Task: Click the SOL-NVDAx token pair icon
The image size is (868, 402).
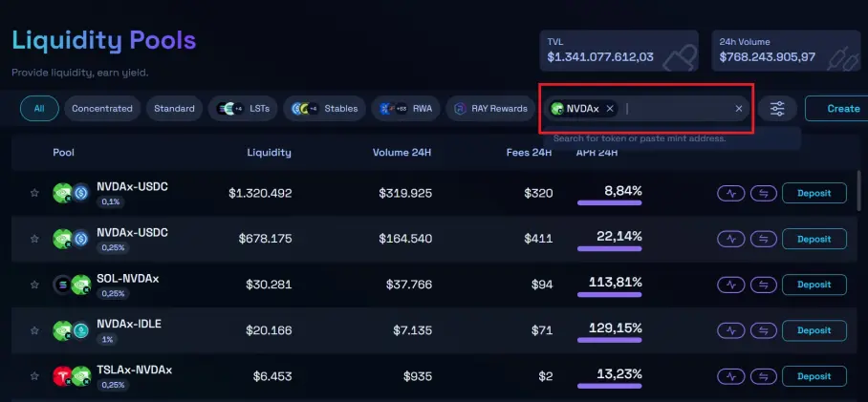Action: [x=72, y=285]
